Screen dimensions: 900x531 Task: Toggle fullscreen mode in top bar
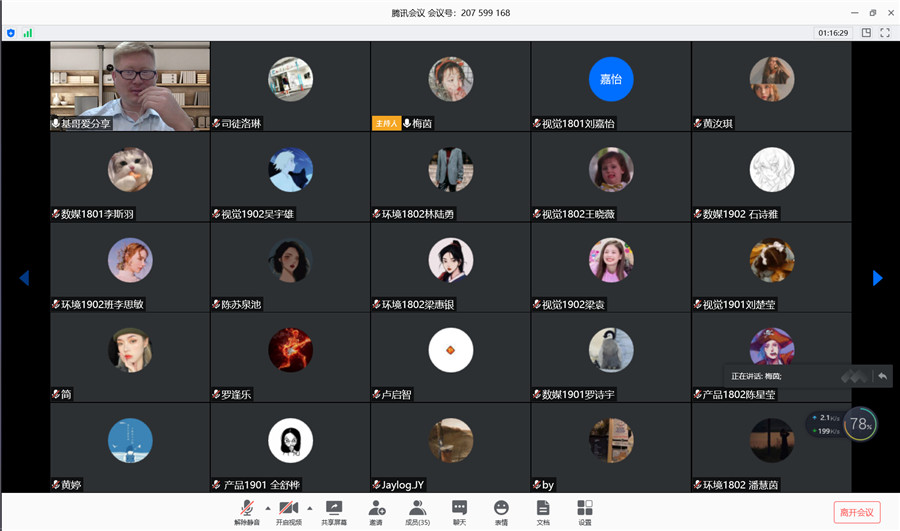click(x=884, y=33)
